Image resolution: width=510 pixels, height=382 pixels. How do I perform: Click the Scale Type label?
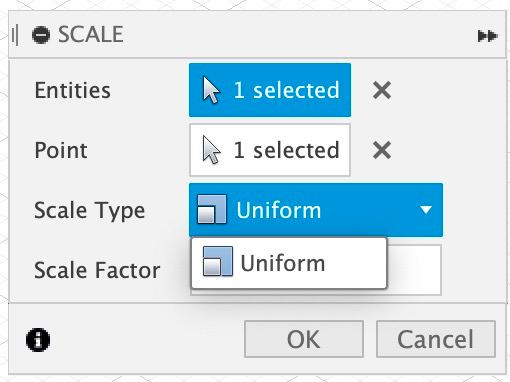pyautogui.click(x=90, y=211)
